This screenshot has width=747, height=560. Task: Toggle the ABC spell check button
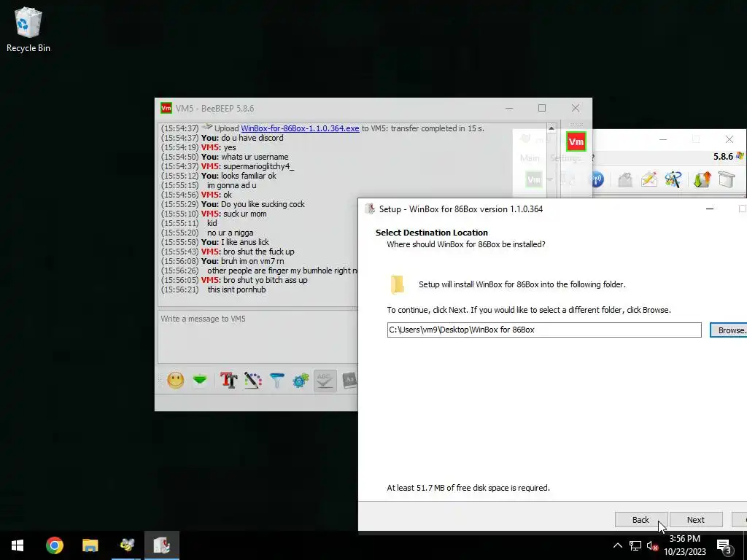[325, 380]
